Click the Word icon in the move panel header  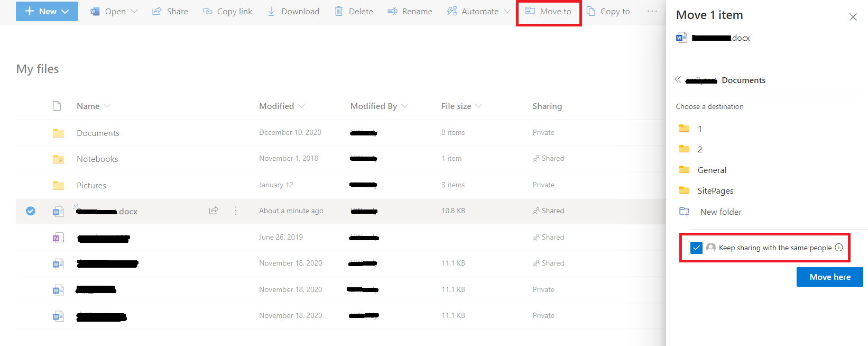tap(682, 37)
